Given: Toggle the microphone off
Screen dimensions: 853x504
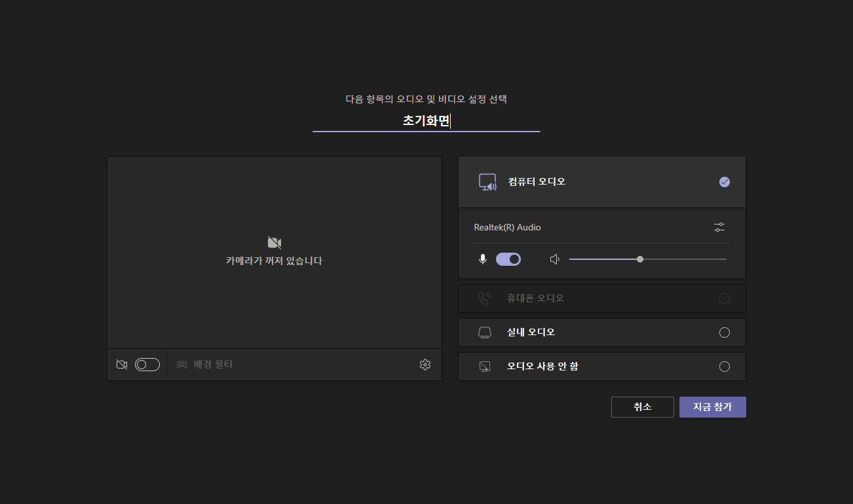Looking at the screenshot, I should [508, 259].
